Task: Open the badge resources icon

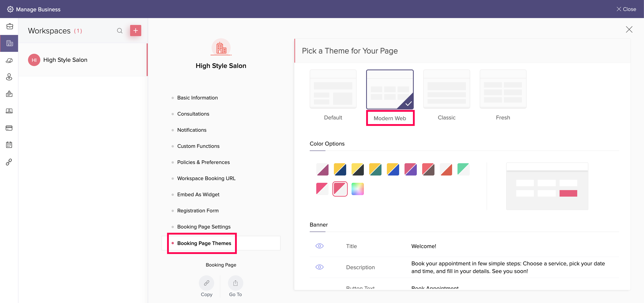Action: coord(9,94)
